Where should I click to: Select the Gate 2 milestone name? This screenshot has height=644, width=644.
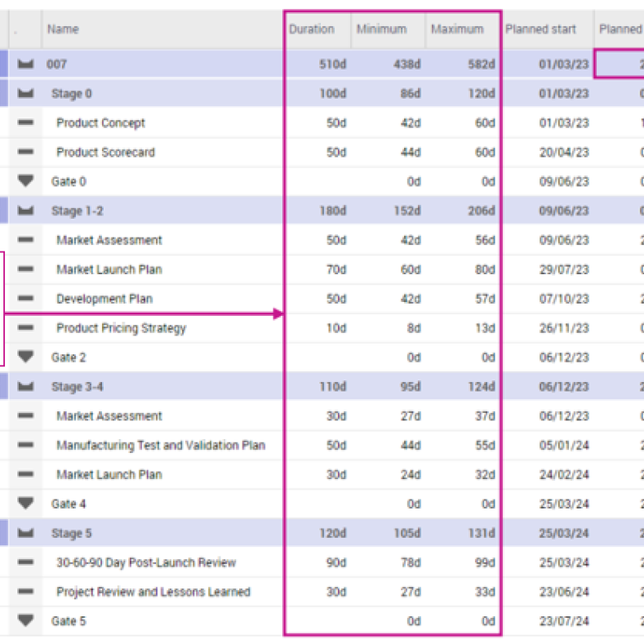pos(69,358)
